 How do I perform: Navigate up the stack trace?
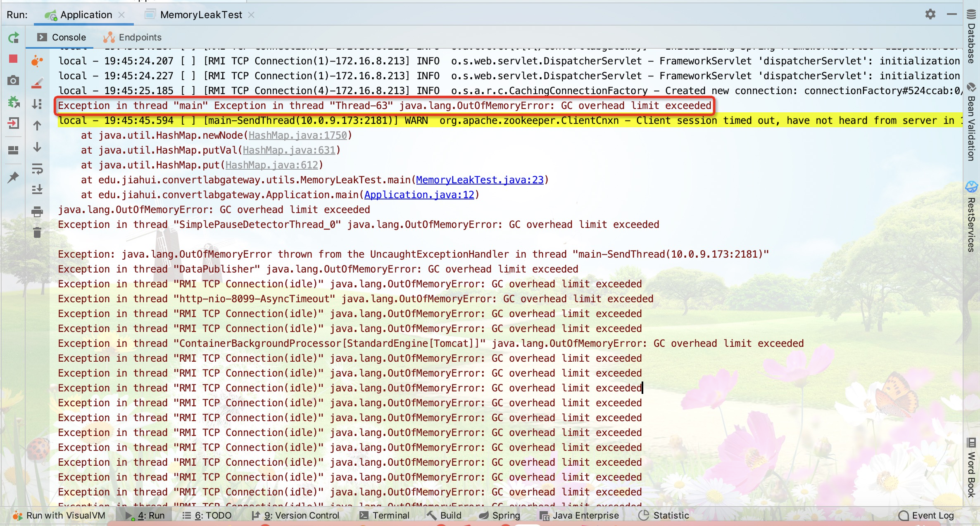(37, 126)
